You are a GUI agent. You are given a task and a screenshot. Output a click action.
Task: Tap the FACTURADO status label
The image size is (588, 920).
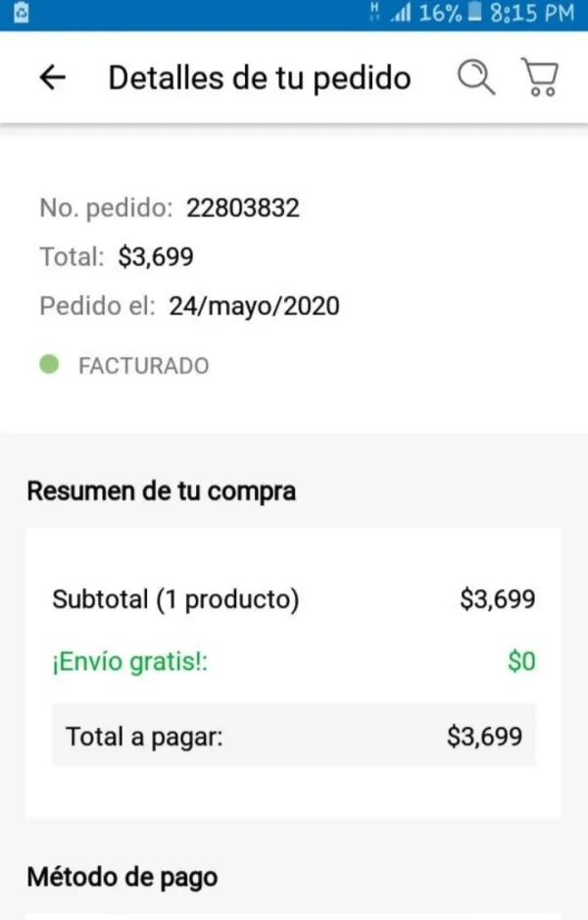click(143, 366)
